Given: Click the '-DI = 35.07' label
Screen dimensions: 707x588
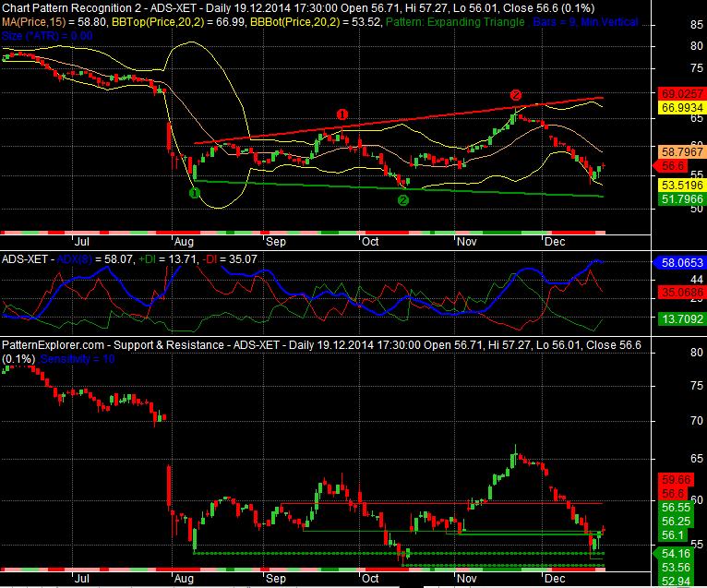Looking at the screenshot, I should pos(230,259).
